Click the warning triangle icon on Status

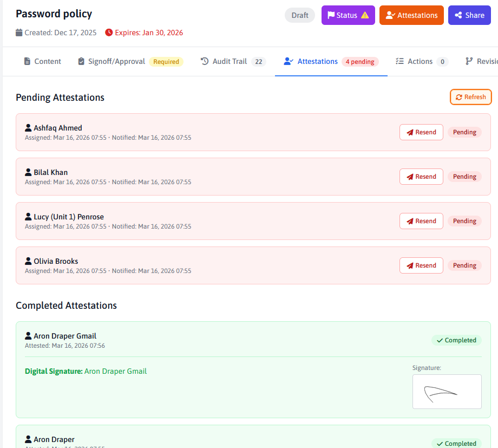pos(365,15)
